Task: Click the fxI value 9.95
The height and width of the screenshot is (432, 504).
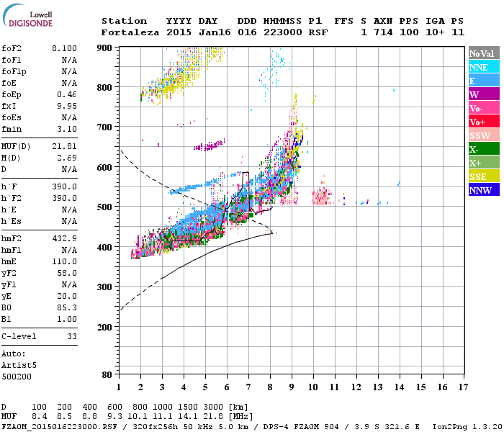Action: point(67,106)
